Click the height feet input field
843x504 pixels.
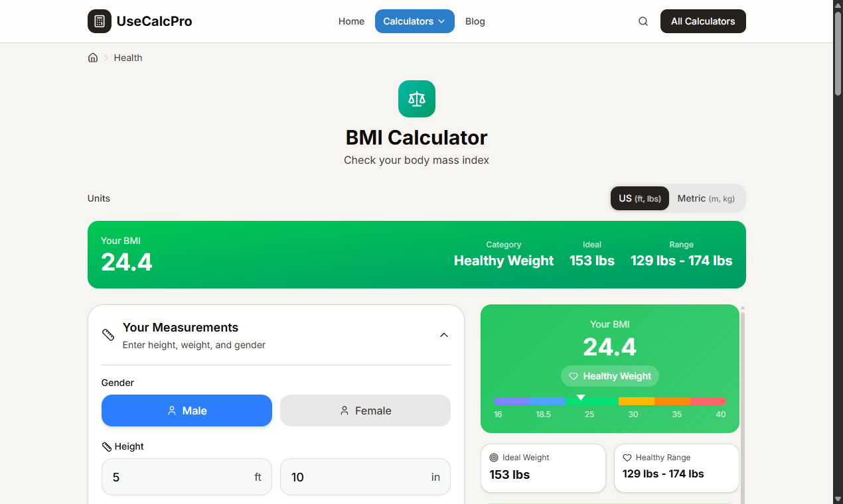tap(187, 477)
